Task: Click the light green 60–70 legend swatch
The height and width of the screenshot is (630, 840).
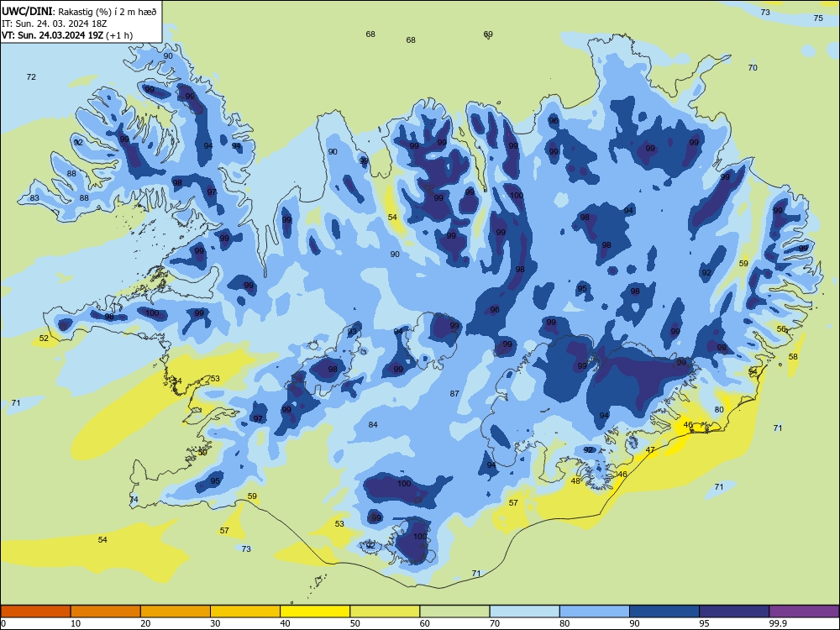Action: click(454, 612)
